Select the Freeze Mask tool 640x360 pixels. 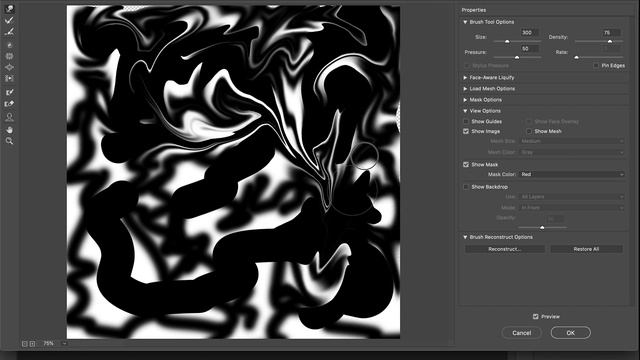coord(9,92)
